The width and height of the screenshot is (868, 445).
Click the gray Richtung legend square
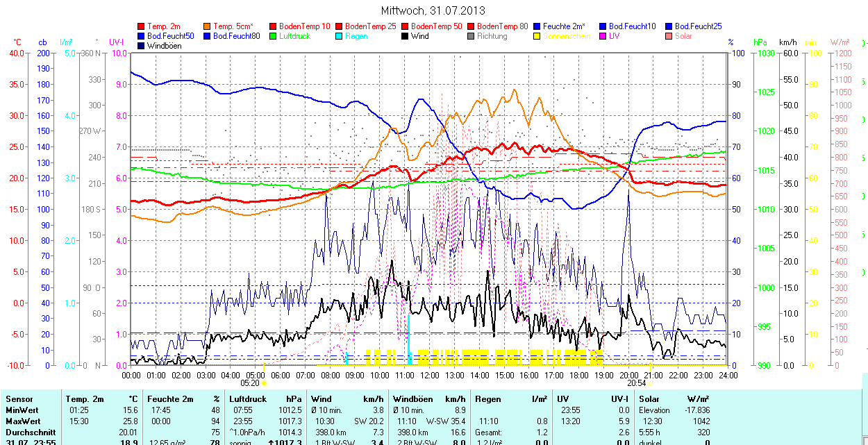471,36
